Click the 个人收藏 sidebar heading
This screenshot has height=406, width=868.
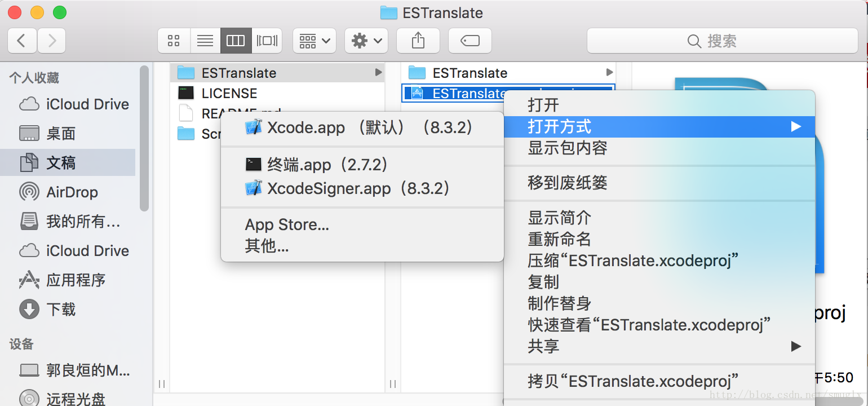(x=34, y=78)
